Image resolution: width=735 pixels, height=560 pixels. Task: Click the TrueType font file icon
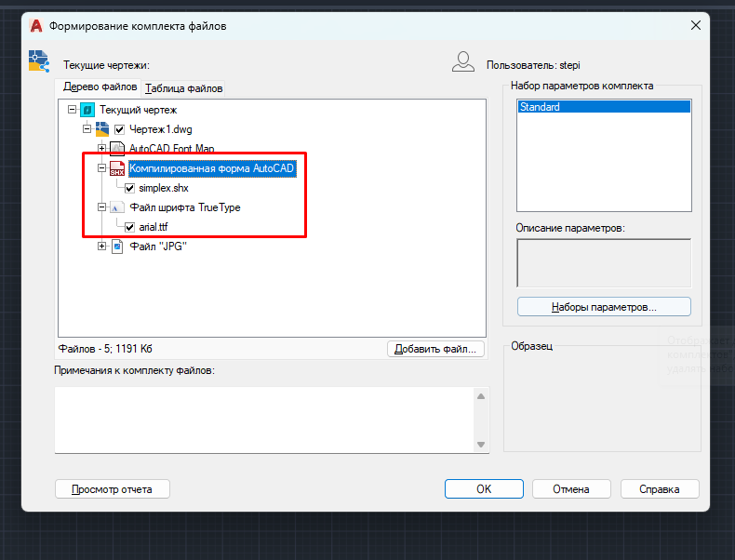click(116, 207)
